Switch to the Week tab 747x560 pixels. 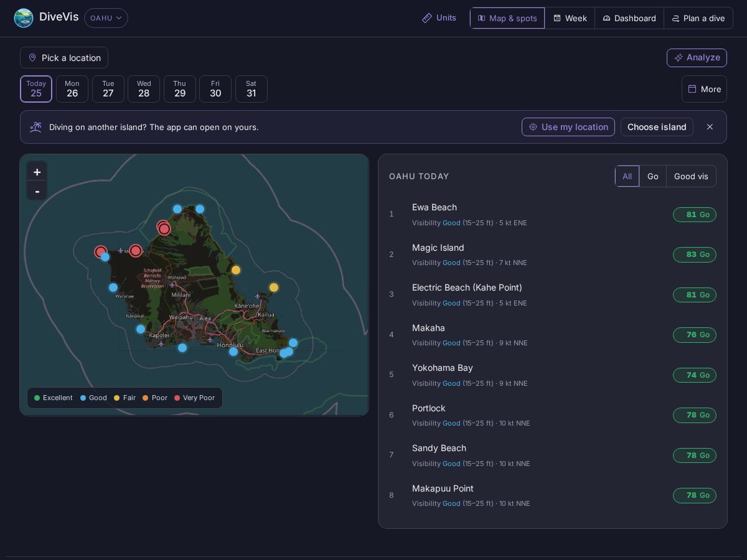point(570,18)
